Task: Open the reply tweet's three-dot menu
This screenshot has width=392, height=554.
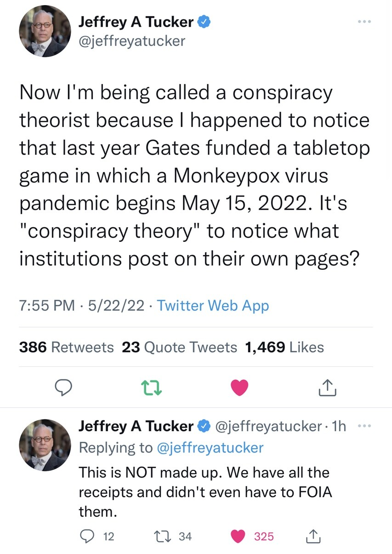Action: pos(365,427)
